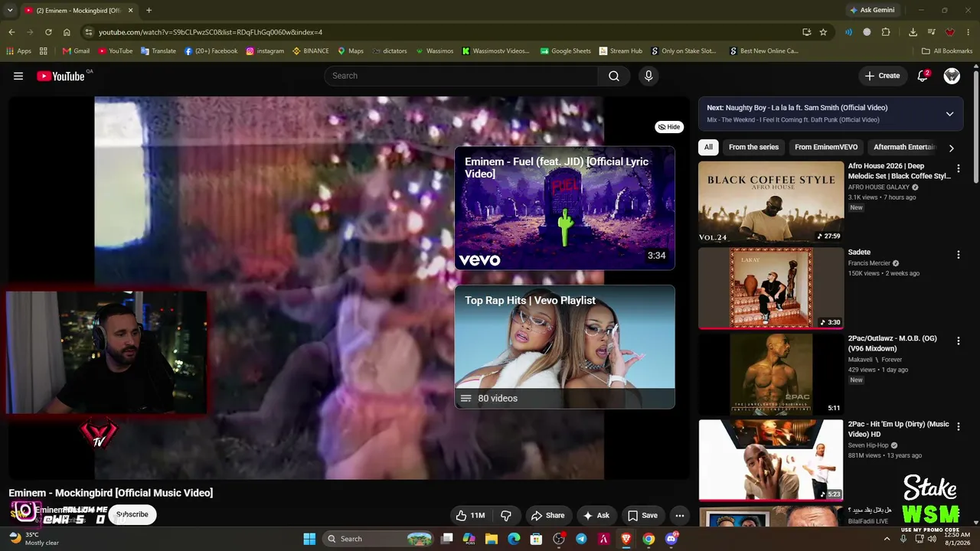Open the Gmail bookmark
Image resolution: width=980 pixels, height=551 pixels.
click(76, 51)
